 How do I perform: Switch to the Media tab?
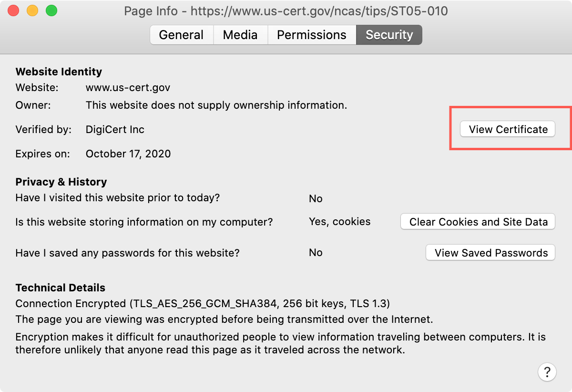coord(240,35)
